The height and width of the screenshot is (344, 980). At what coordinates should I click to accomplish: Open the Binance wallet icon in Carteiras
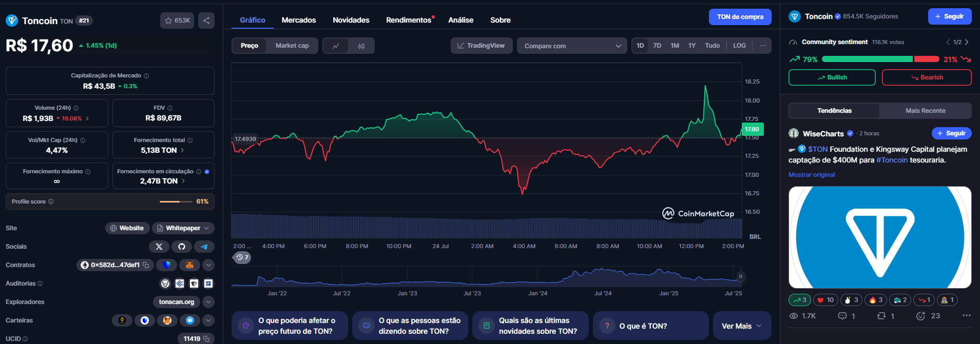pyautogui.click(x=122, y=320)
